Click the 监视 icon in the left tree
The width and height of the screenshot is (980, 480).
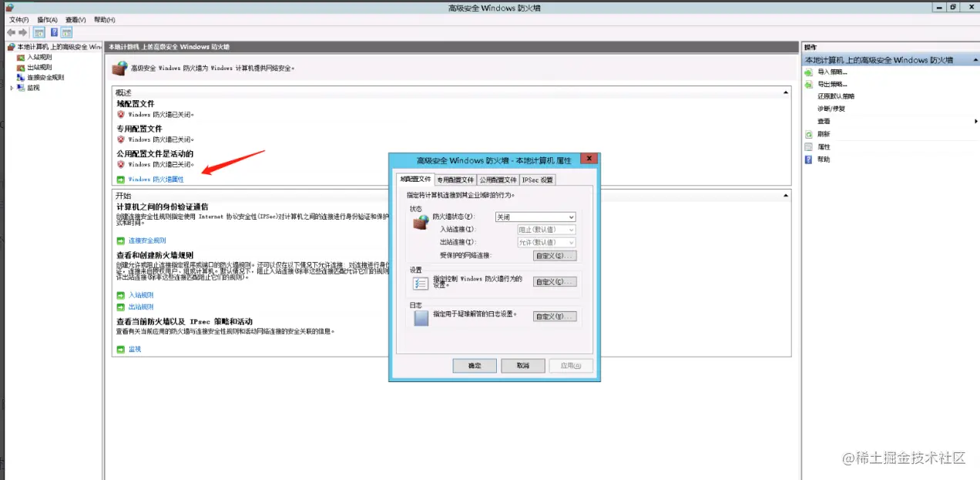click(20, 88)
